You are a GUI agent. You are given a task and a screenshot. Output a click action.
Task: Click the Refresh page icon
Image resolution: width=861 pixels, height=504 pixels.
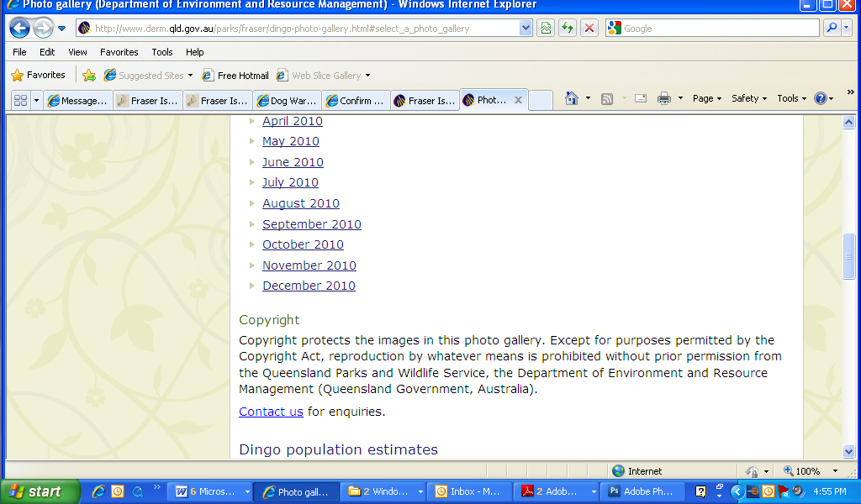(x=568, y=28)
